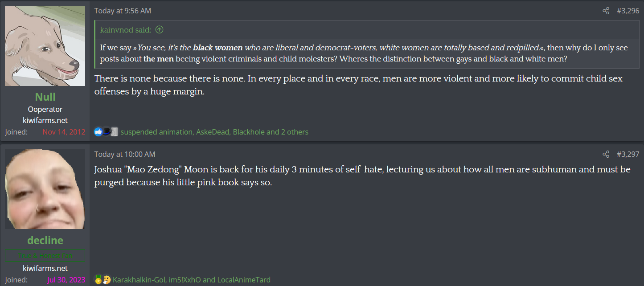Viewport: 644px width, 286px height.
Task: Click the thumbs-up reaction icon on Null's post
Action: point(98,132)
